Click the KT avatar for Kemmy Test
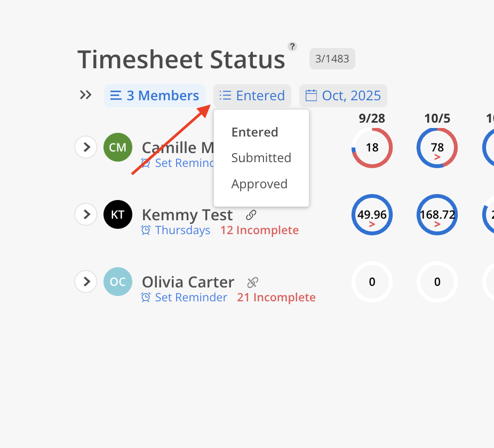 [x=117, y=214]
